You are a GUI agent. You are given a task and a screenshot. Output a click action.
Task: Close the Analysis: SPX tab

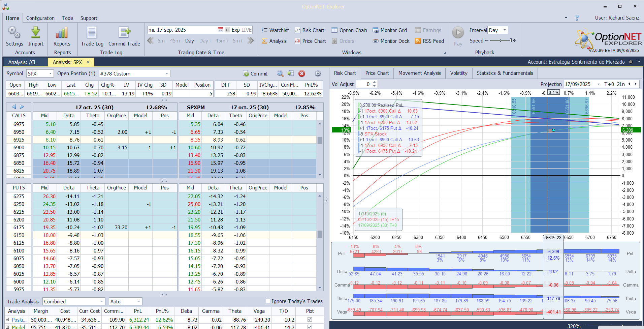88,62
